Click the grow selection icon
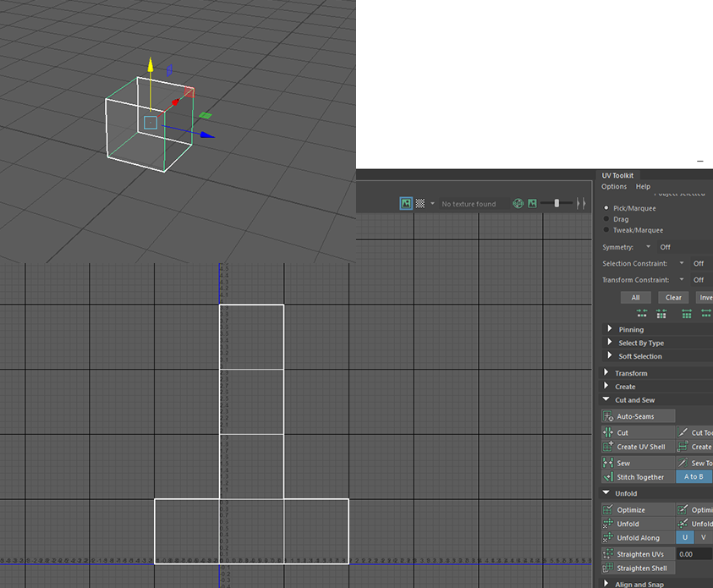This screenshot has height=588, width=713. (687, 313)
